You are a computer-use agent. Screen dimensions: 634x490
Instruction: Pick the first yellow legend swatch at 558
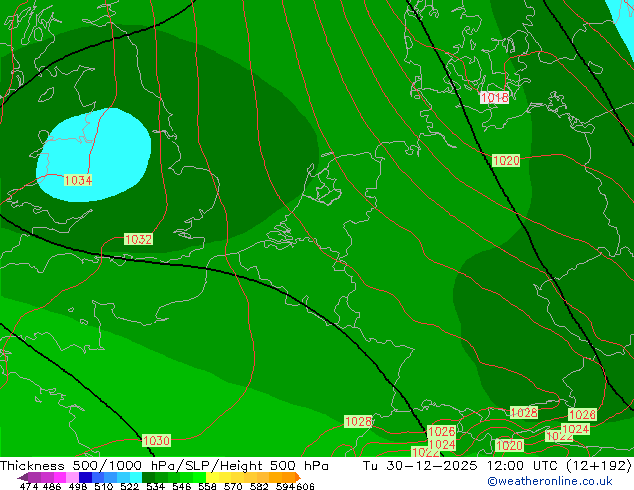[x=212, y=477]
